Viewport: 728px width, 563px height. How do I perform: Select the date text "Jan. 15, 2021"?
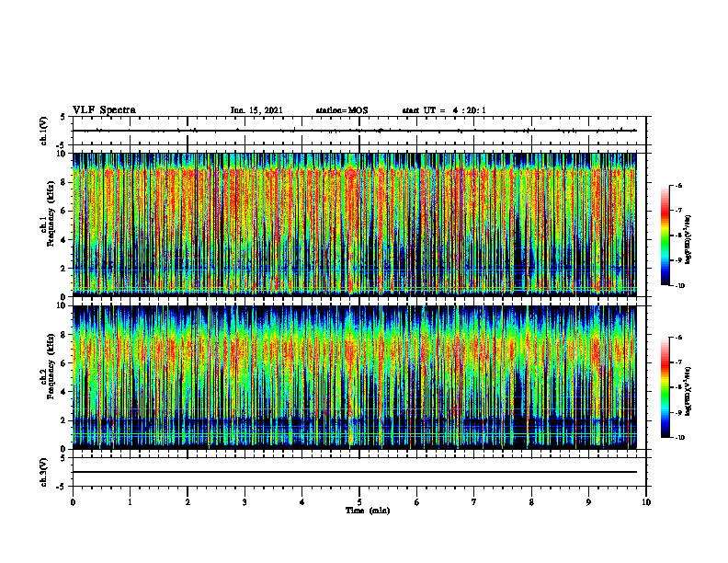(x=256, y=110)
